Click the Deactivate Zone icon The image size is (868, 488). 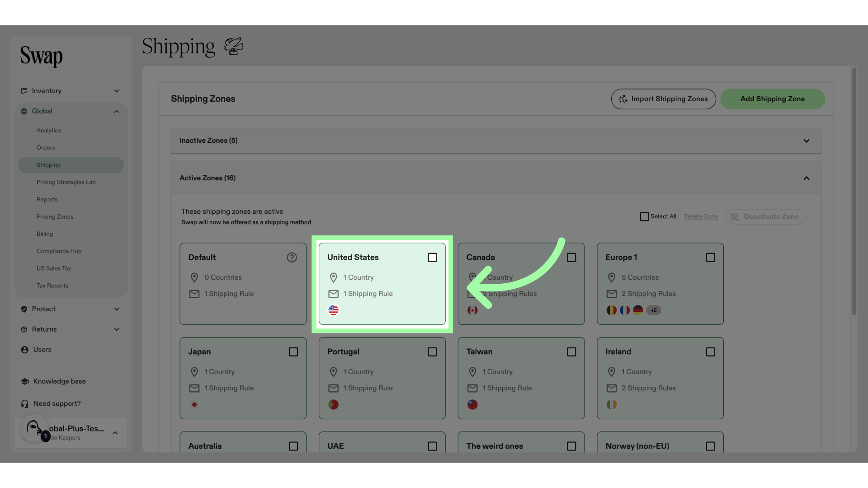pyautogui.click(x=735, y=216)
